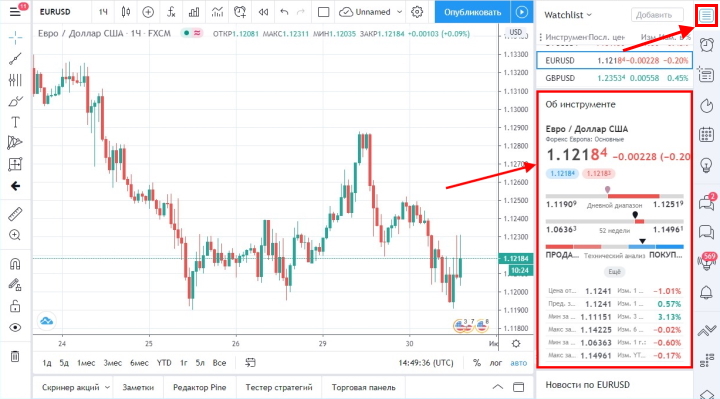Viewport: 720px width, 399px height.
Task: Open indicator templates button
Action: coord(217,12)
